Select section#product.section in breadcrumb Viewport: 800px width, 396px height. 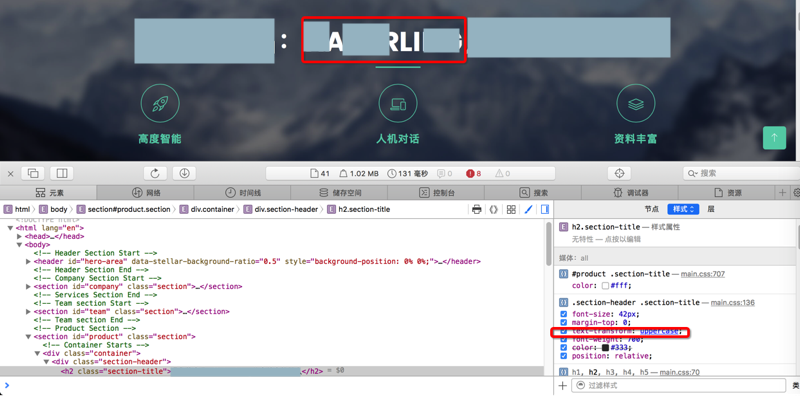(124, 209)
